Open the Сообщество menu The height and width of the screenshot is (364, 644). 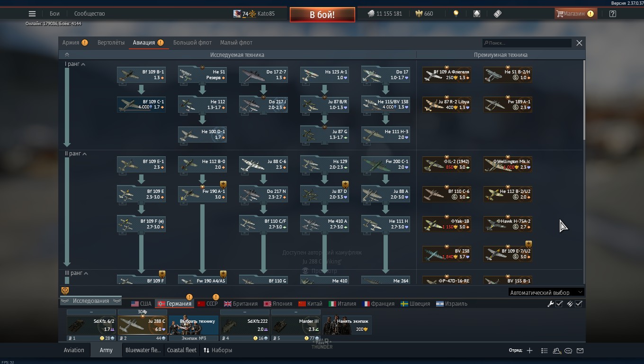pyautogui.click(x=89, y=14)
